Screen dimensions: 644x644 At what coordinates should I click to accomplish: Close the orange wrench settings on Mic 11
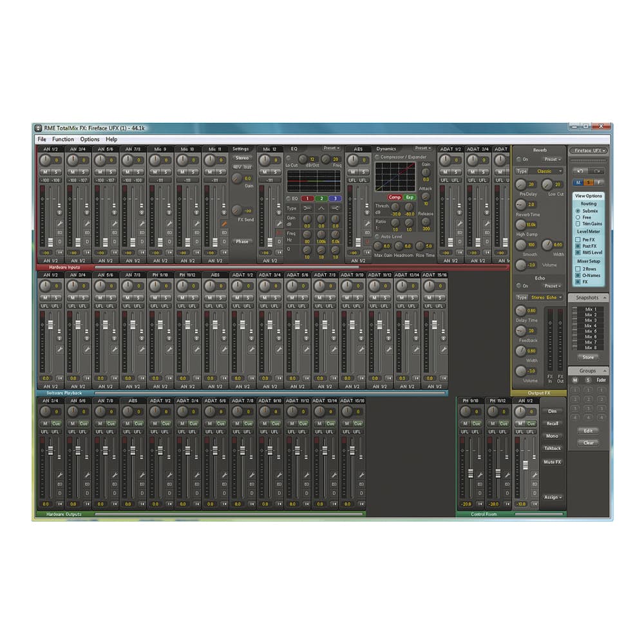point(224,223)
